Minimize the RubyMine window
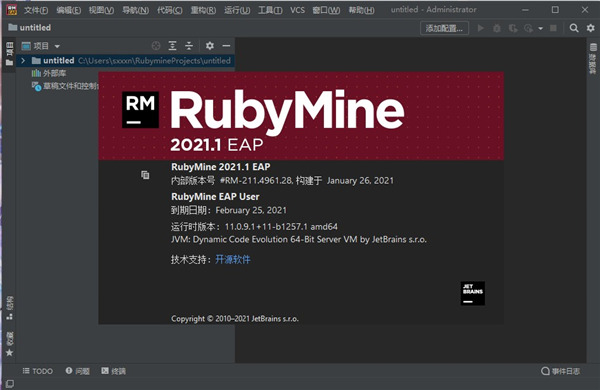This screenshot has height=390, width=600. pos(526,10)
